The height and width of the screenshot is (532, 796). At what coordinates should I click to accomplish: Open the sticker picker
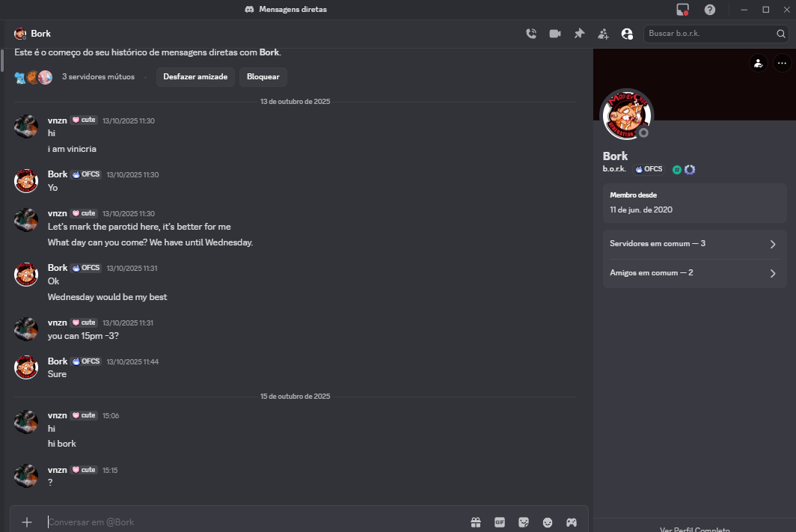click(x=524, y=522)
